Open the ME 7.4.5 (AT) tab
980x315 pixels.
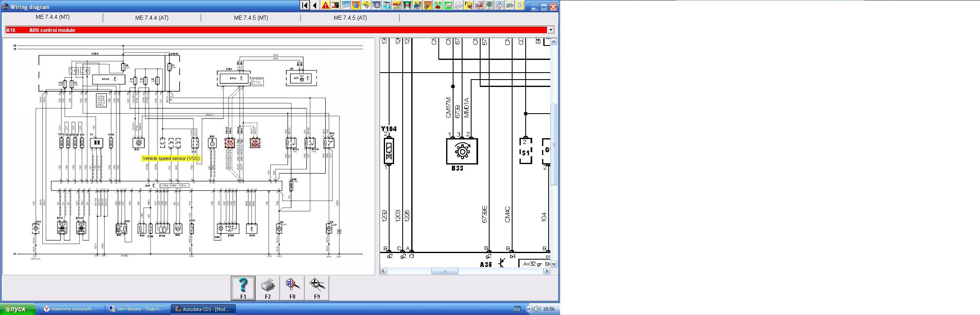[350, 18]
